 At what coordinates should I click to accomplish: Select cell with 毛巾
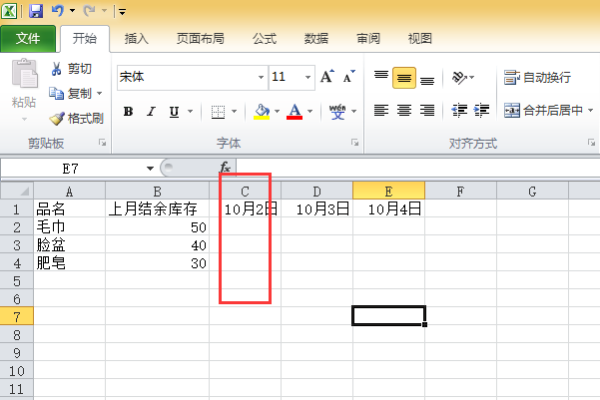69,227
